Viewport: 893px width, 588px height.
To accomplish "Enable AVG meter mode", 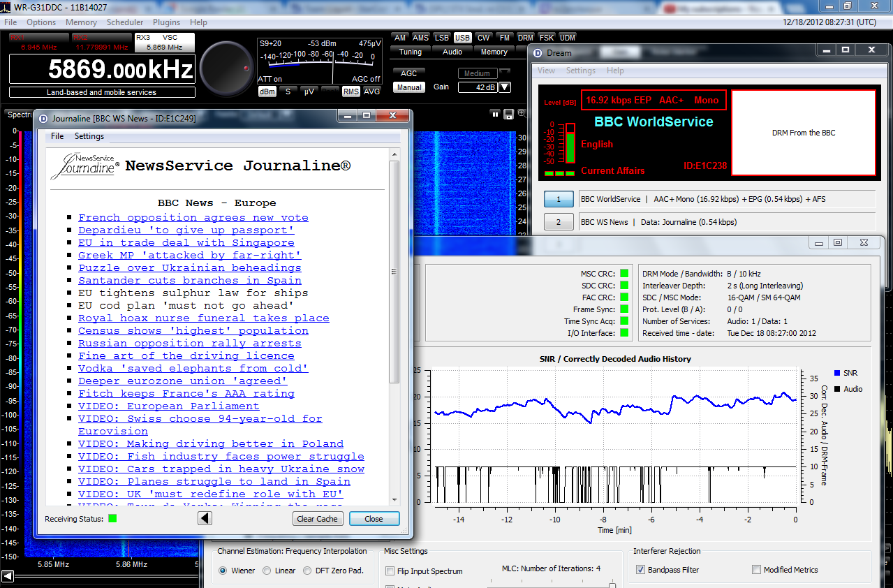I will (x=372, y=91).
